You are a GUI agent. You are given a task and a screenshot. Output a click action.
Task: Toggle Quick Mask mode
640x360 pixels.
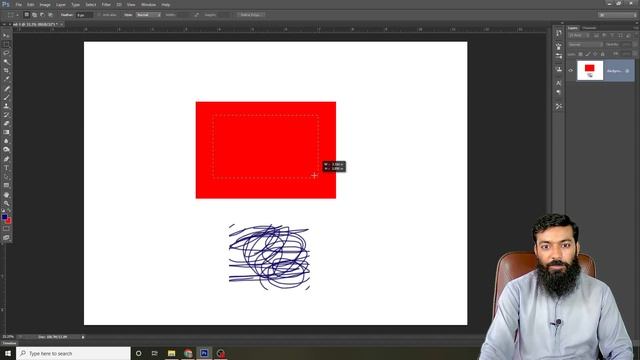point(6,229)
